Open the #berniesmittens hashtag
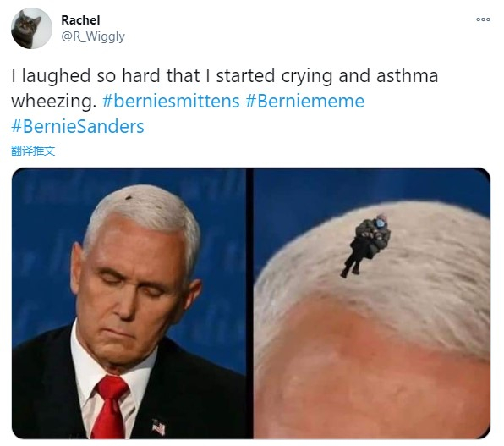504x446 pixels. (171, 101)
